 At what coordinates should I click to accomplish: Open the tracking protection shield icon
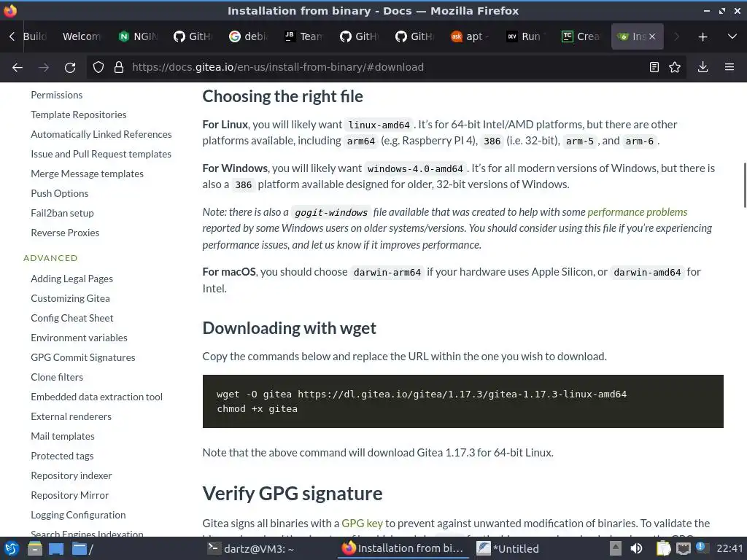point(98,67)
